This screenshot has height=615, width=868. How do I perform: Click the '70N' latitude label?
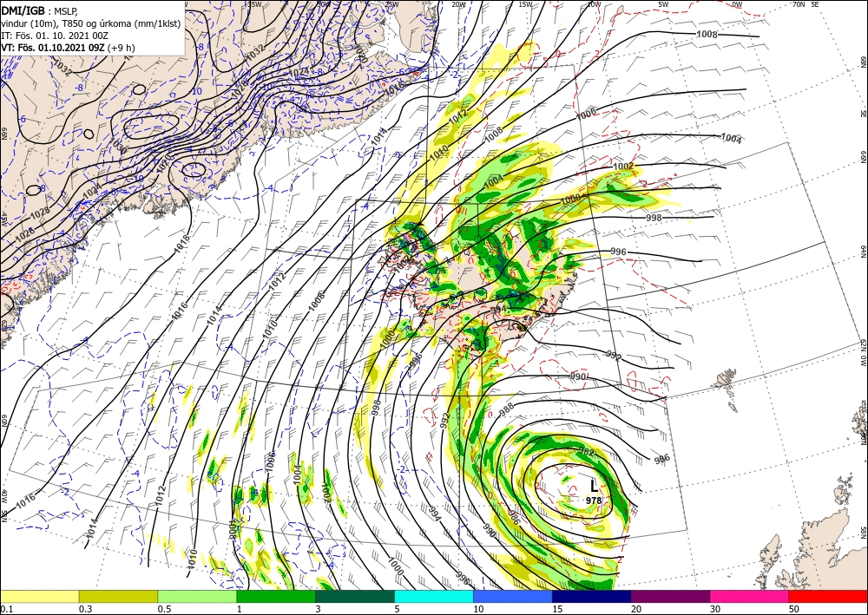[799, 4]
